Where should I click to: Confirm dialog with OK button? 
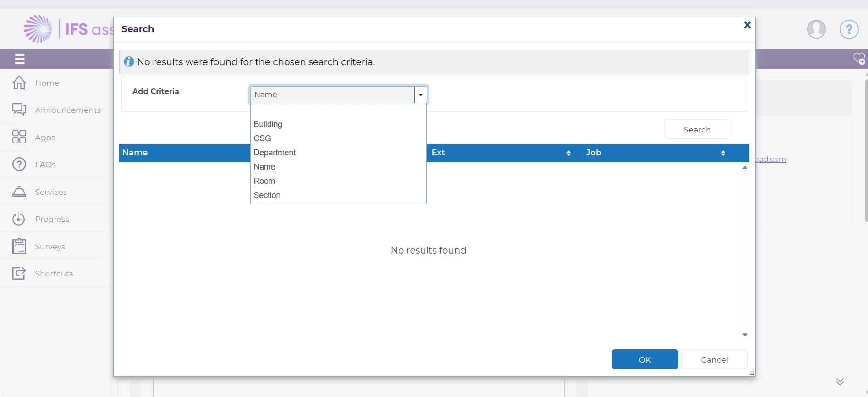[644, 359]
